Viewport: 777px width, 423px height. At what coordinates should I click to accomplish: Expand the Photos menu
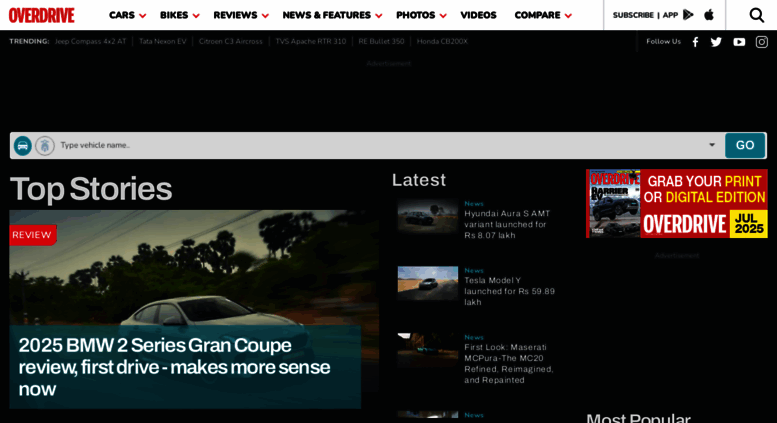pos(421,15)
